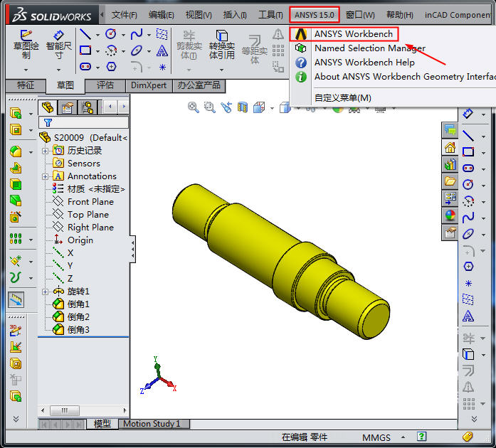This screenshot has width=496, height=448.
Task: Select the Spline tool in sketch ribbon
Action: [136, 33]
